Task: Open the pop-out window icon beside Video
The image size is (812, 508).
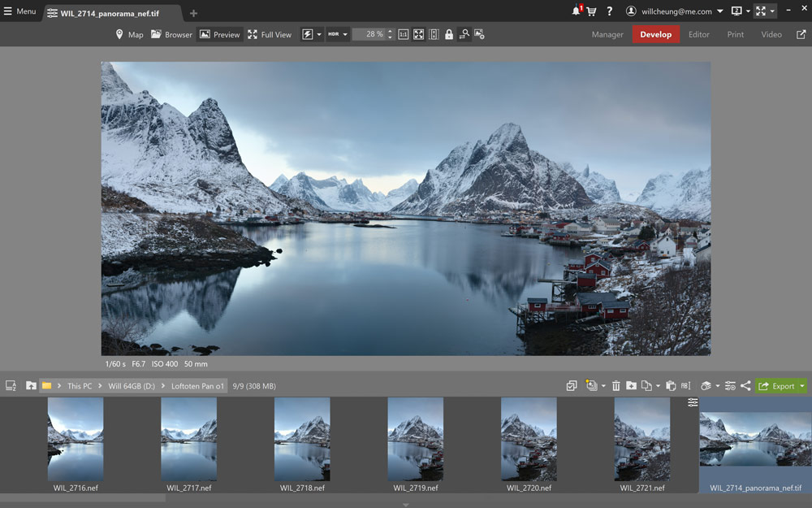Action: click(801, 34)
